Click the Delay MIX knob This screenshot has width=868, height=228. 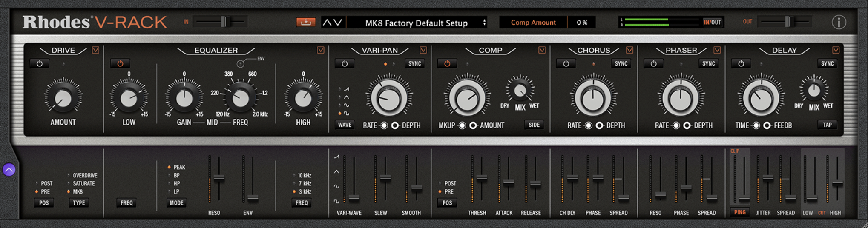[814, 90]
